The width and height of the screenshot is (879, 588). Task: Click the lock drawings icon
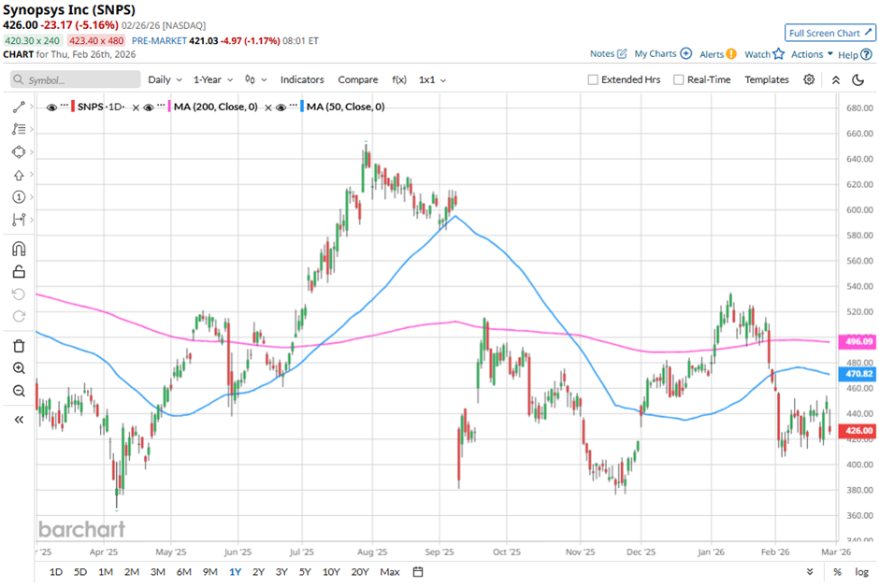(19, 272)
